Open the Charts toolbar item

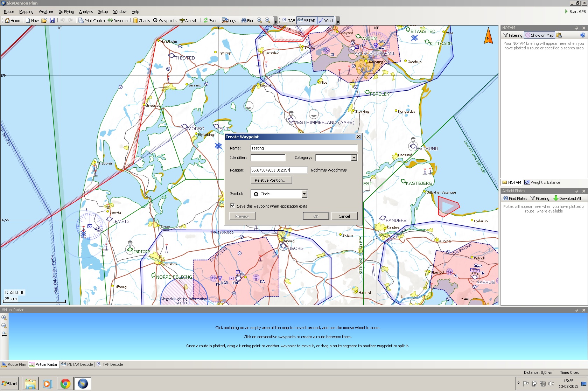(x=141, y=21)
